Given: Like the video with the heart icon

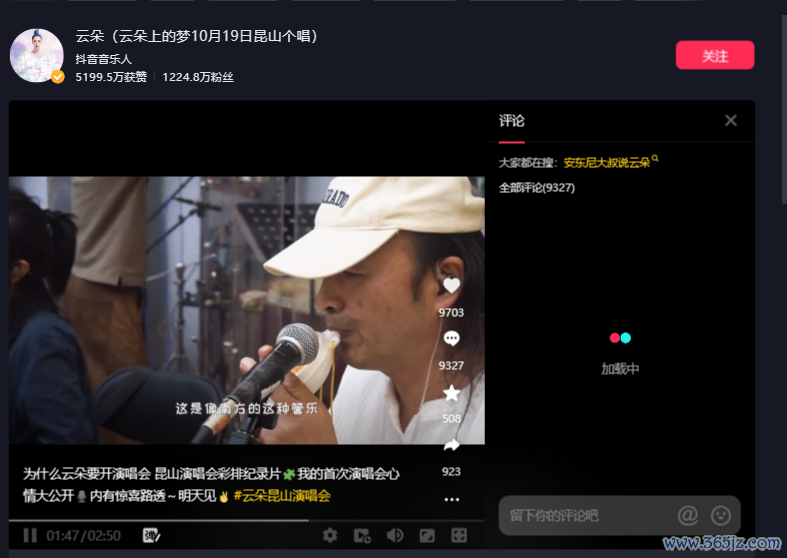Looking at the screenshot, I should (451, 286).
